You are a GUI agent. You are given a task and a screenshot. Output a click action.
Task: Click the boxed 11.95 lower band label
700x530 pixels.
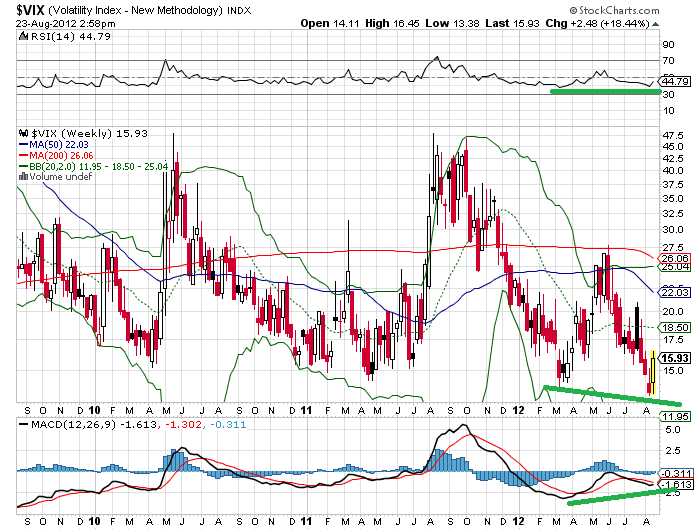[x=675, y=417]
